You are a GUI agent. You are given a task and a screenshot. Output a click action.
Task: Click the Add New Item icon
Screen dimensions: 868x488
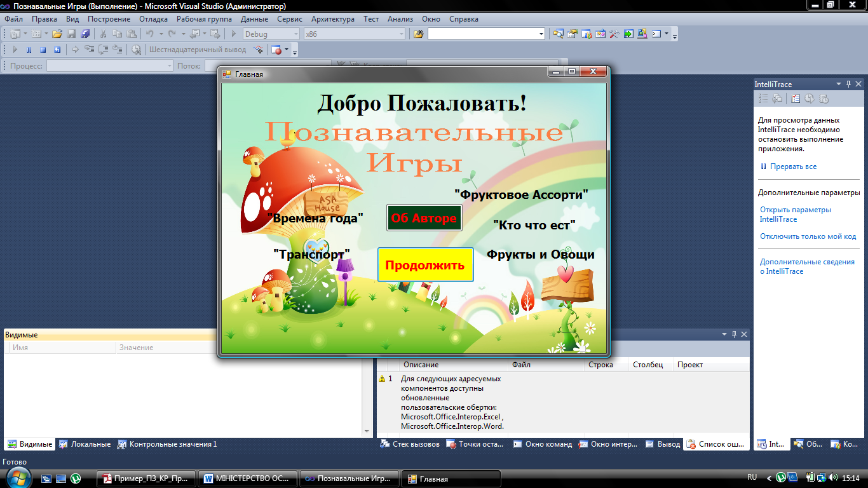pyautogui.click(x=36, y=34)
